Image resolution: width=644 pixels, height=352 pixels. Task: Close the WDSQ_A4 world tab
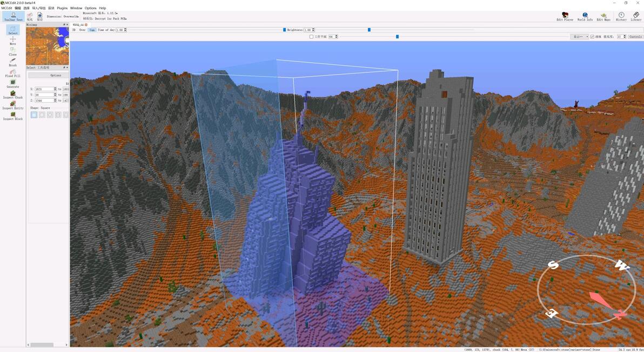coord(86,25)
